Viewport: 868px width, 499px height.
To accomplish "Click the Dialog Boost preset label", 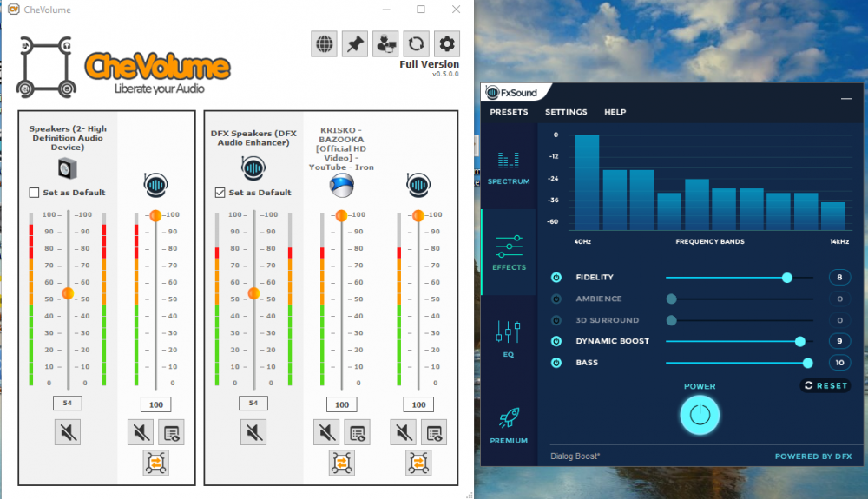I will (575, 456).
